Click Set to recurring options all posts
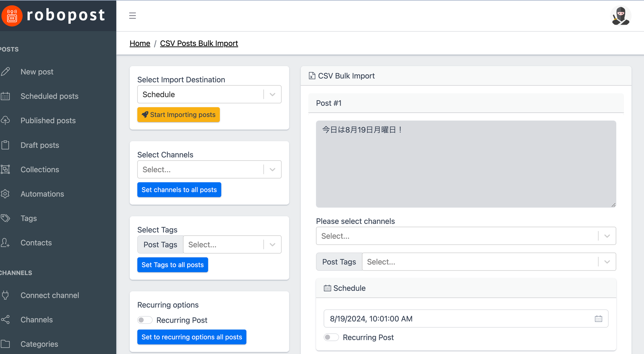This screenshot has width=644, height=354. [192, 337]
